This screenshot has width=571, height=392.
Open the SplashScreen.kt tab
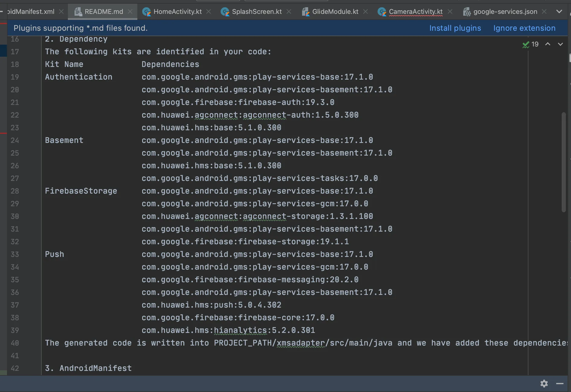tap(257, 12)
